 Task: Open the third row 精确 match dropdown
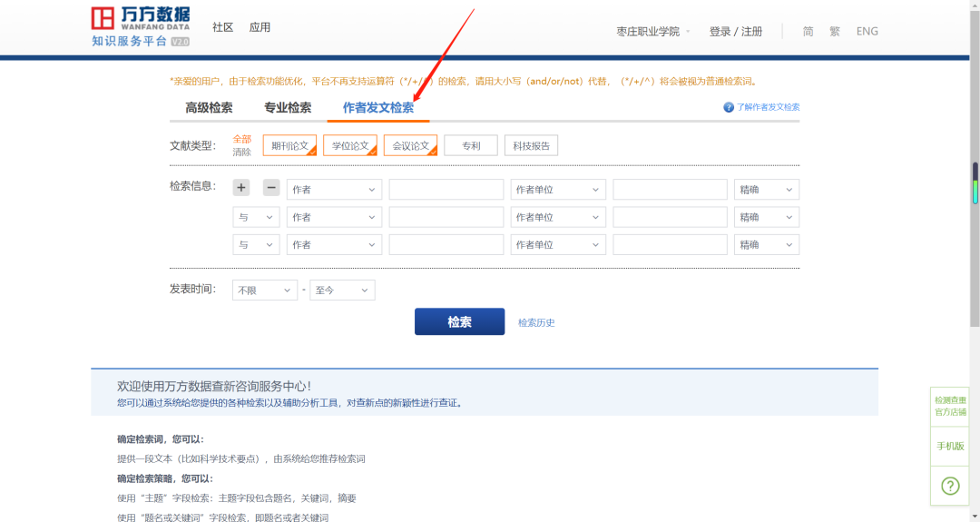click(x=767, y=244)
